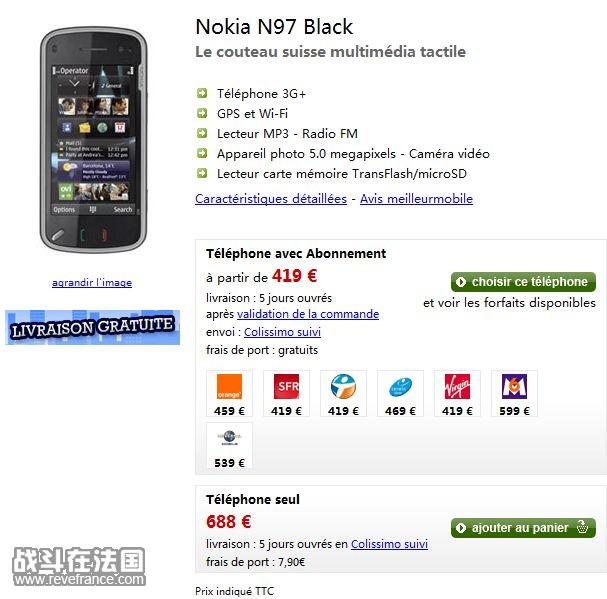
Task: Click the green arrow beside GPS et Wi-Fi
Action: (202, 113)
